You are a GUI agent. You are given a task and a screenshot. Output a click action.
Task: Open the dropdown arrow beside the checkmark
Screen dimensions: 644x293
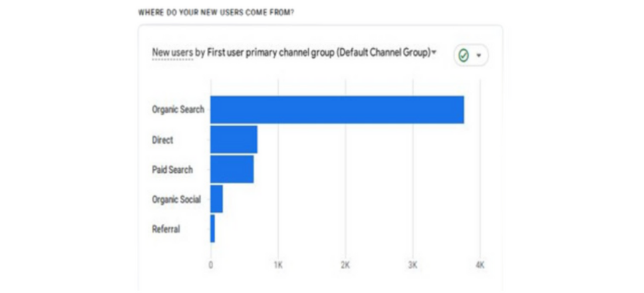[x=478, y=56]
